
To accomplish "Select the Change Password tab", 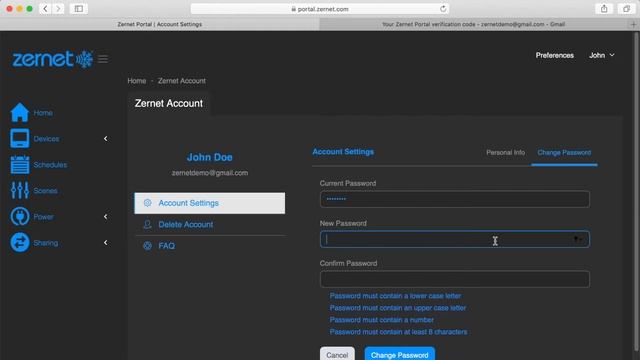I will click(564, 152).
